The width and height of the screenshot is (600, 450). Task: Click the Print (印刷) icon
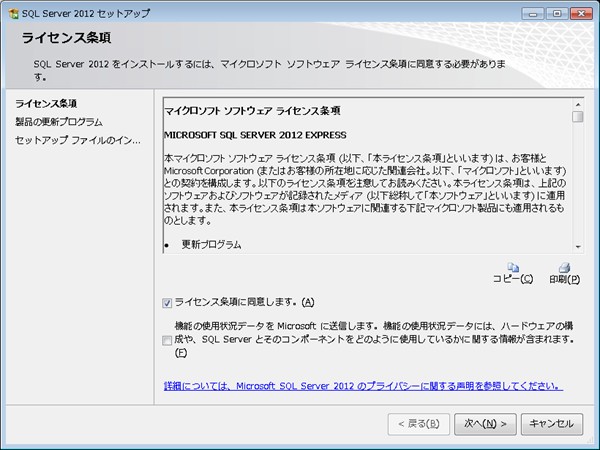(x=564, y=267)
